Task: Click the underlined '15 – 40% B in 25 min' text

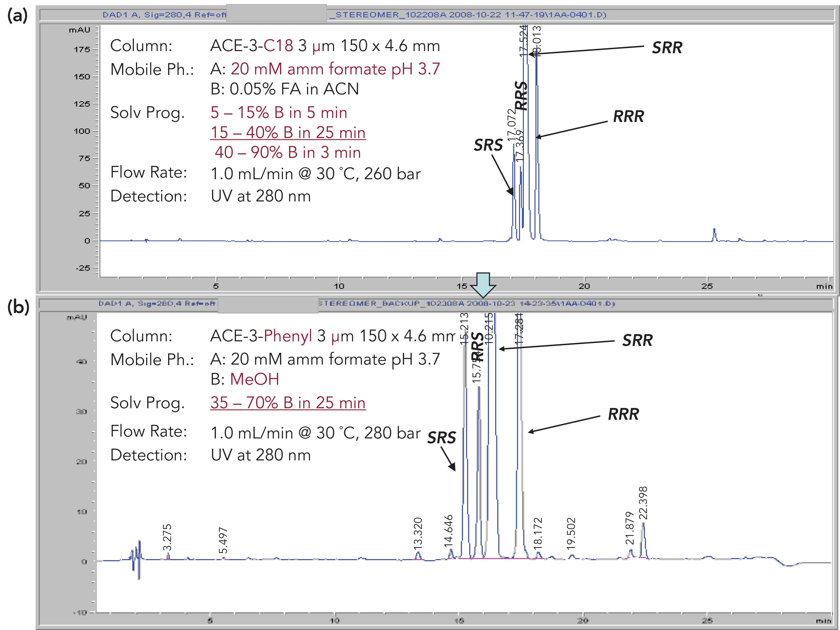Action: click(288, 132)
